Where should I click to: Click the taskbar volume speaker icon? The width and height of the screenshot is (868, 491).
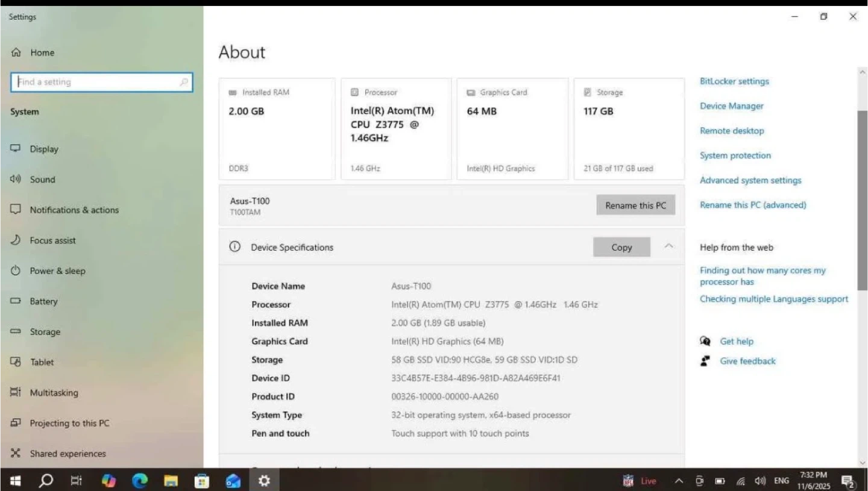(760, 481)
